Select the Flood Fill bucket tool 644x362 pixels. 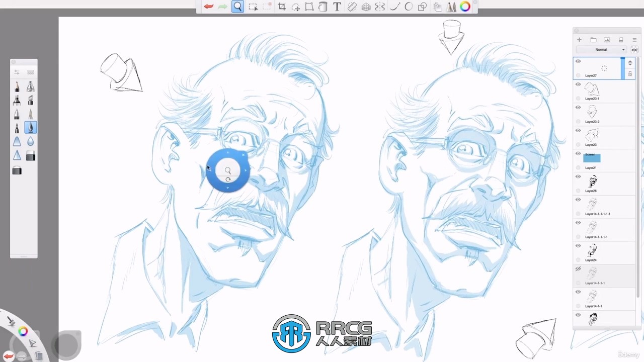[323, 7]
